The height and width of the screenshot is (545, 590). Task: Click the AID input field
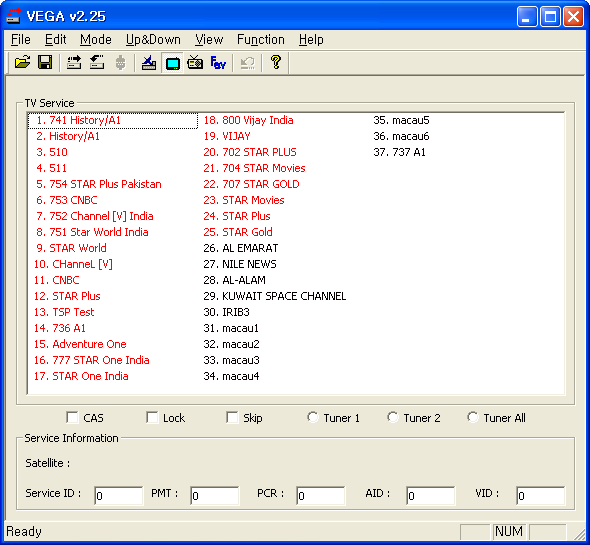[x=430, y=496]
